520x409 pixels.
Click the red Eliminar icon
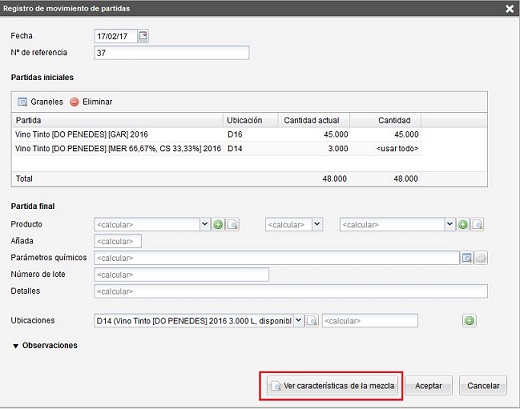(x=74, y=102)
